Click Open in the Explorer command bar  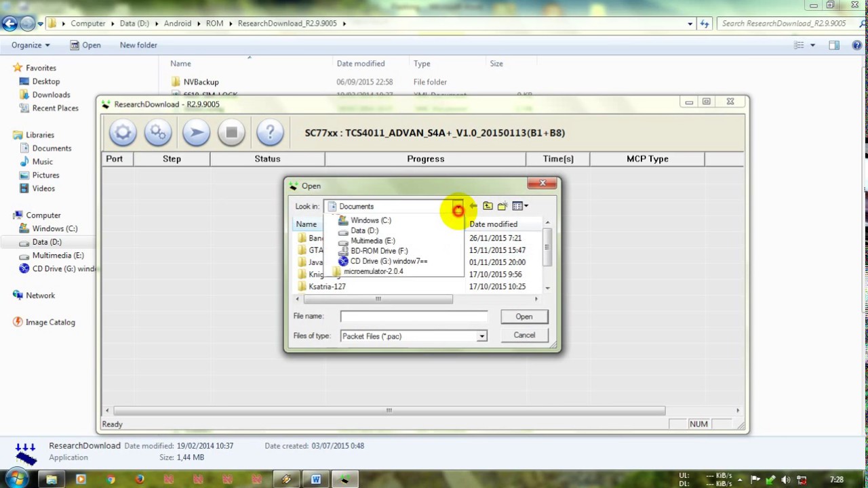click(x=85, y=45)
